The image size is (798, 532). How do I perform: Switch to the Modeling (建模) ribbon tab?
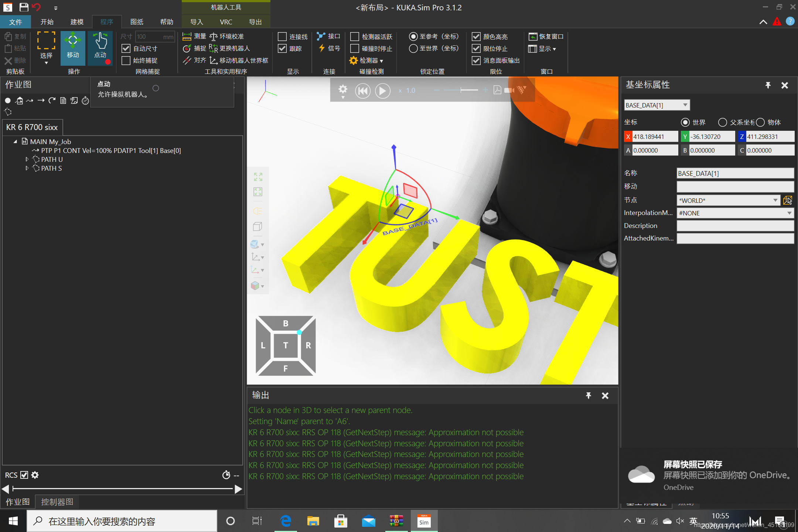(77, 22)
